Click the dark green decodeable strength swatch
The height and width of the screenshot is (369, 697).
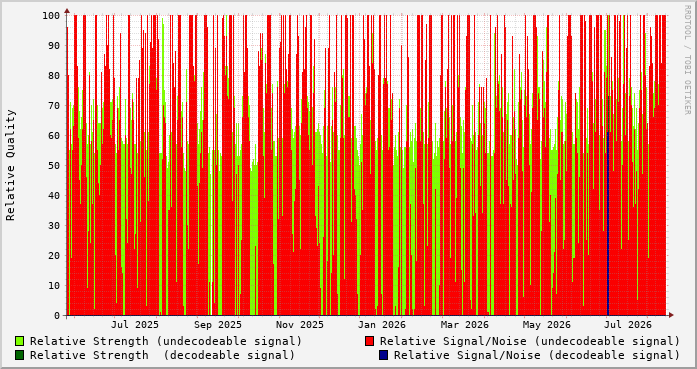point(20,355)
